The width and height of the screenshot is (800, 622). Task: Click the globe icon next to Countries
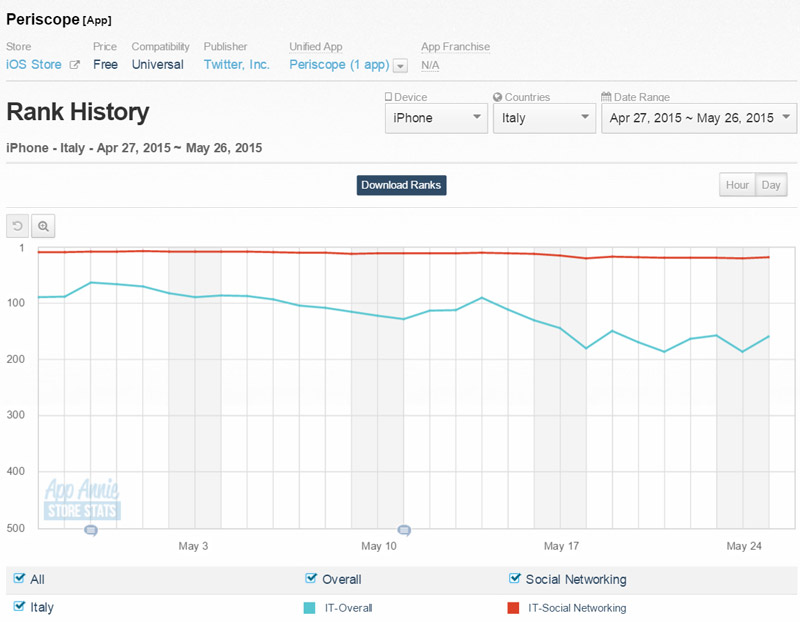pyautogui.click(x=497, y=97)
